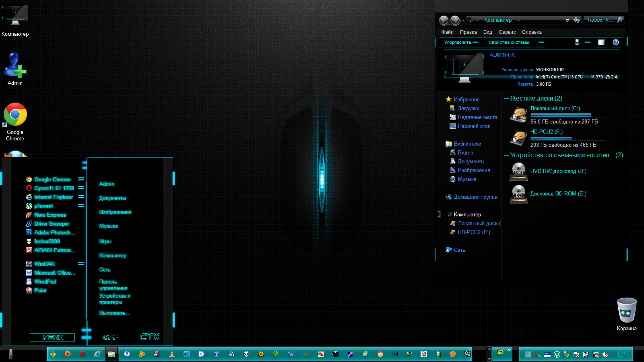Click the Свойства системы button

[x=509, y=42]
